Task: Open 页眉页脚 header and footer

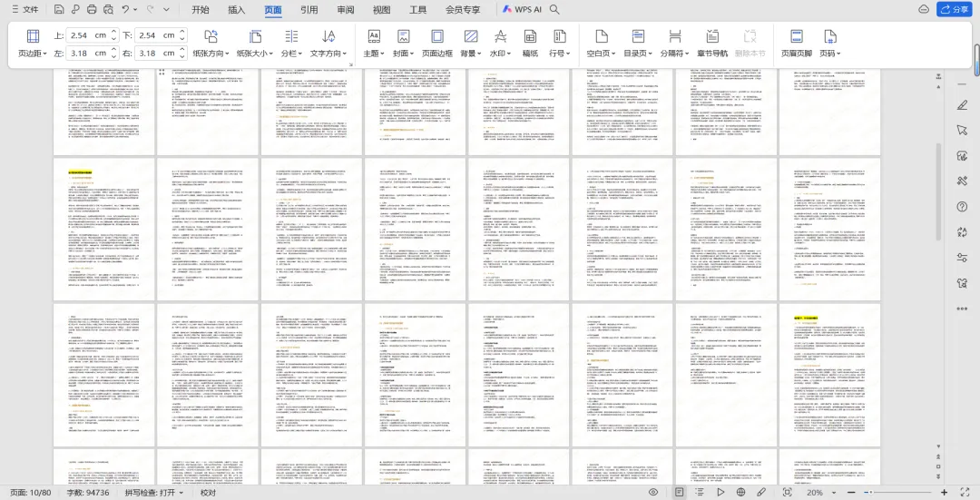Action: (x=797, y=44)
